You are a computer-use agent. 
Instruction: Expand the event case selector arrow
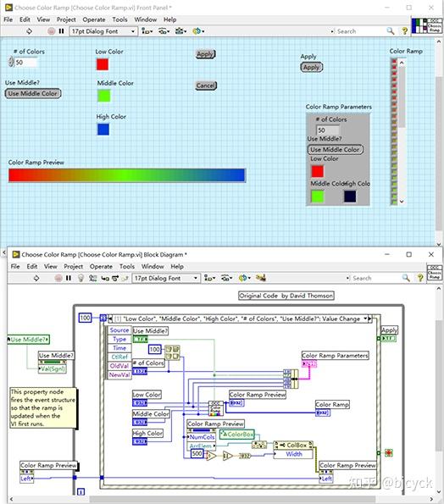[365, 318]
